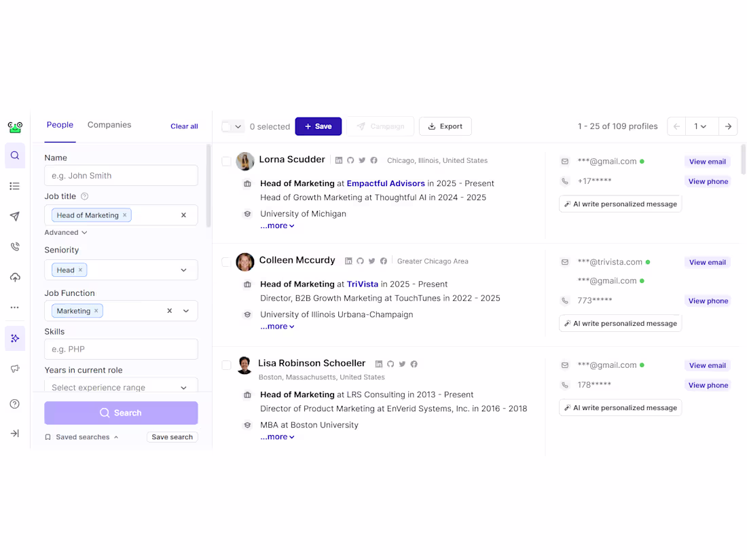Image resolution: width=747 pixels, height=560 pixels.
Task: Switch to the Companies tab
Action: (x=109, y=125)
